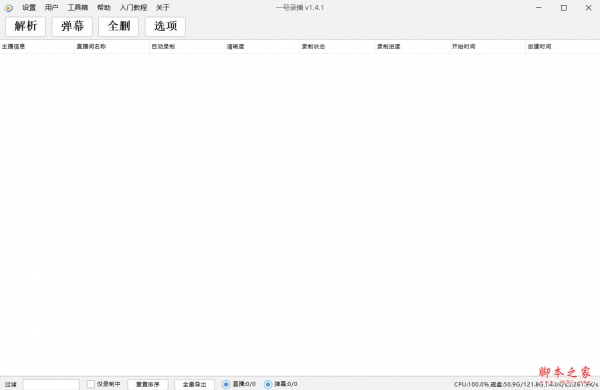Click the 重置排序 button

click(148, 384)
